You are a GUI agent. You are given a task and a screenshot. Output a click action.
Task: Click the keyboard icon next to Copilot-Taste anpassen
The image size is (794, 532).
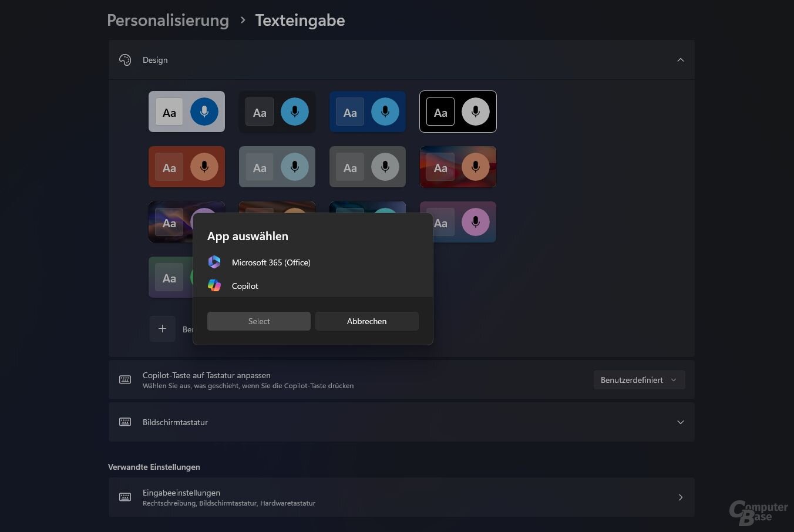click(125, 379)
